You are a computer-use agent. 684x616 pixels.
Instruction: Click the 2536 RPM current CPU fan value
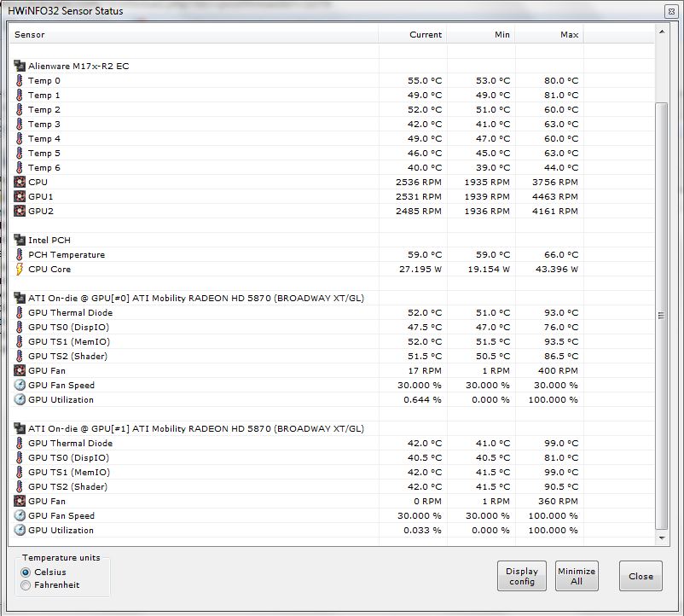[419, 182]
